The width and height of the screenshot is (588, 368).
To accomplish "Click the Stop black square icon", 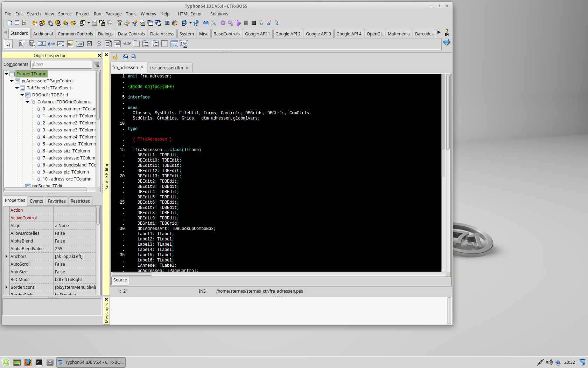I will pyautogui.click(x=254, y=23).
